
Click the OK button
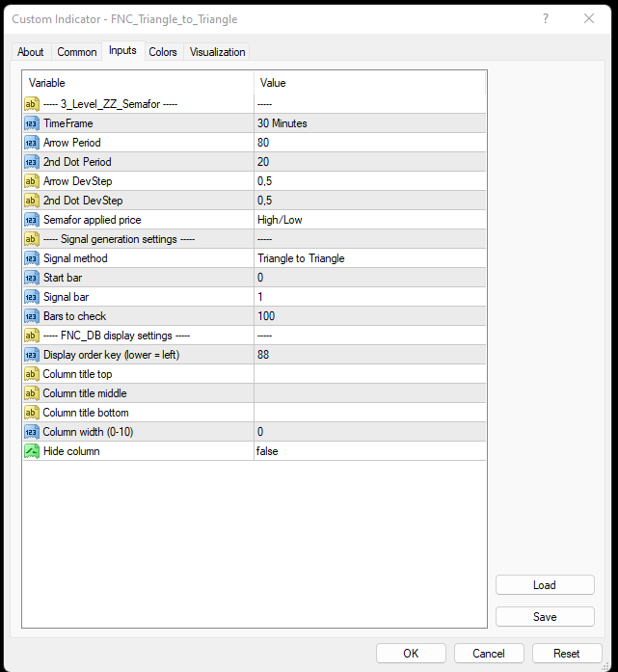coord(411,653)
